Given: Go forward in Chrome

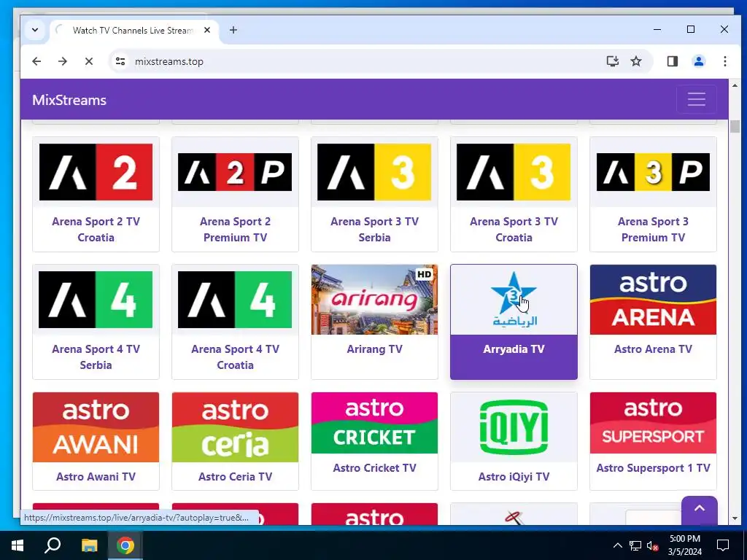Looking at the screenshot, I should coord(63,61).
